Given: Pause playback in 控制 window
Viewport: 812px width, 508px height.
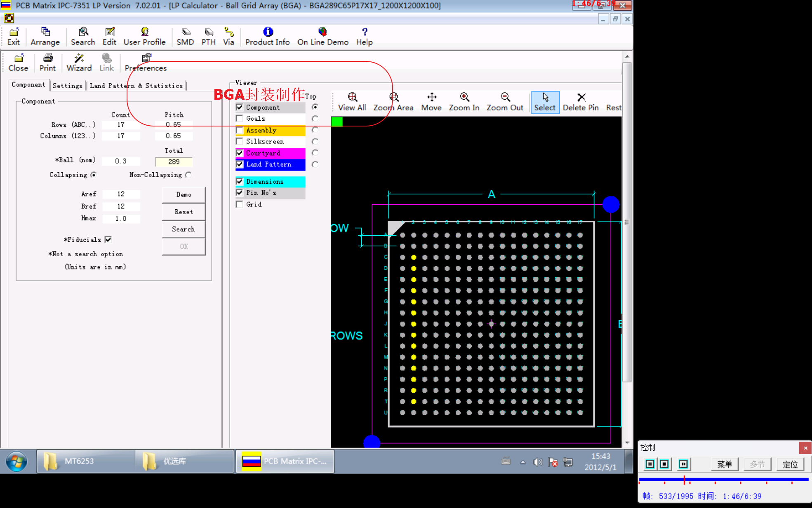Looking at the screenshot, I should pyautogui.click(x=650, y=464).
